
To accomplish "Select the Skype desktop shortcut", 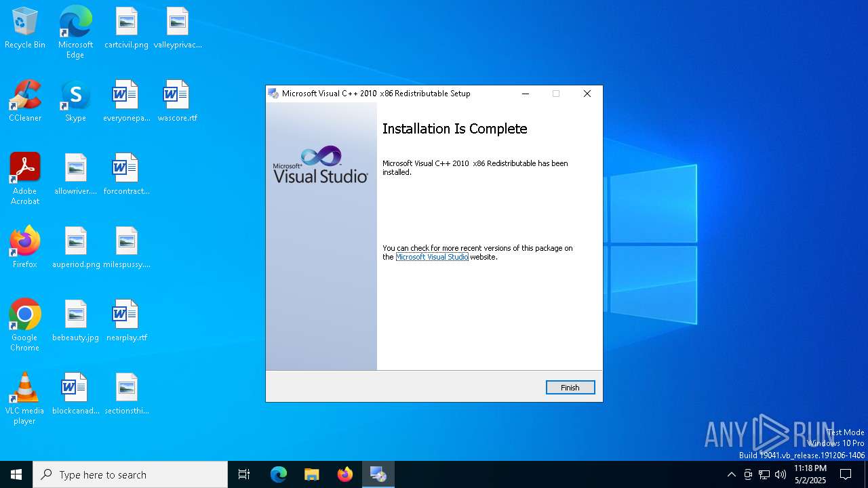I will pyautogui.click(x=75, y=102).
